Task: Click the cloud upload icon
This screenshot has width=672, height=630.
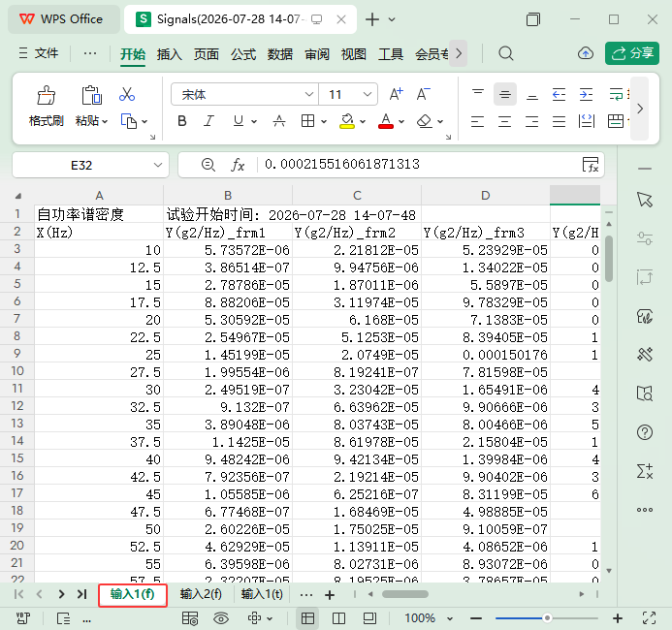Action: 586,53
